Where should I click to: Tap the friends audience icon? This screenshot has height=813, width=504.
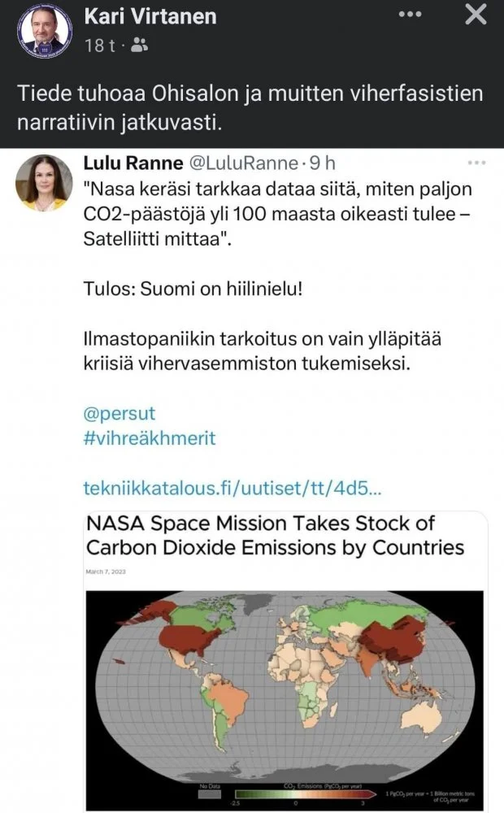click(139, 47)
